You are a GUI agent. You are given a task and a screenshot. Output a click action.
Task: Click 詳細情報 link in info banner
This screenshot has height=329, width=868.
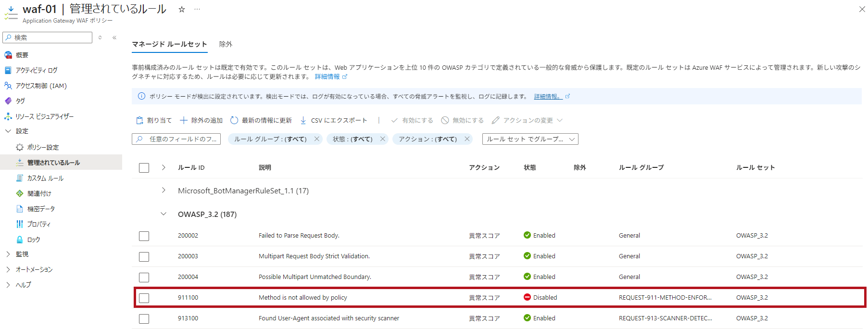point(547,97)
